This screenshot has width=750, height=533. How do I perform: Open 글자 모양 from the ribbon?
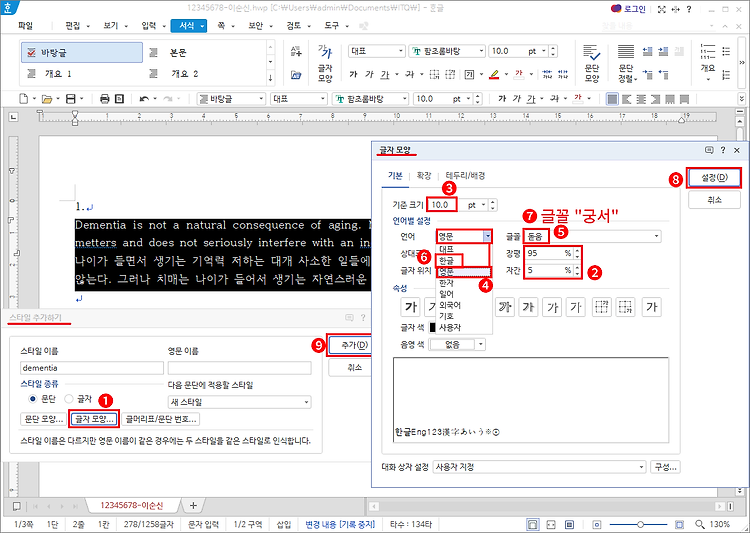[325, 63]
